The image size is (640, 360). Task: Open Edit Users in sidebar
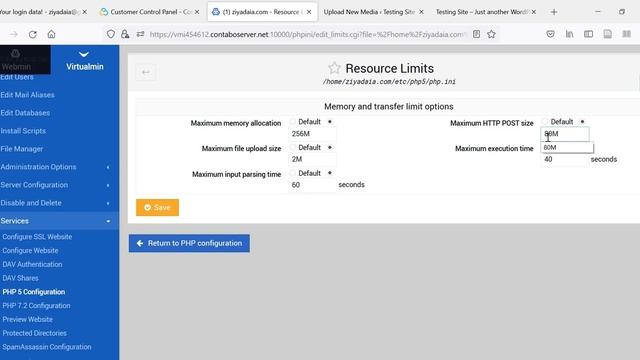point(17,77)
